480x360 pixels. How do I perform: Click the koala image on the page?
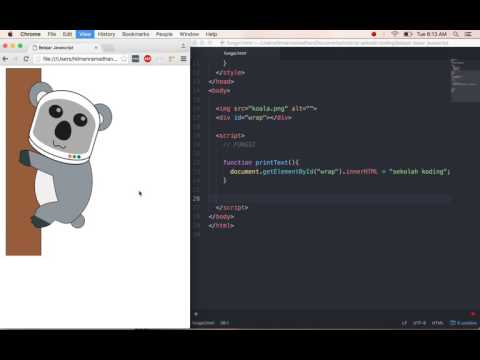59,162
